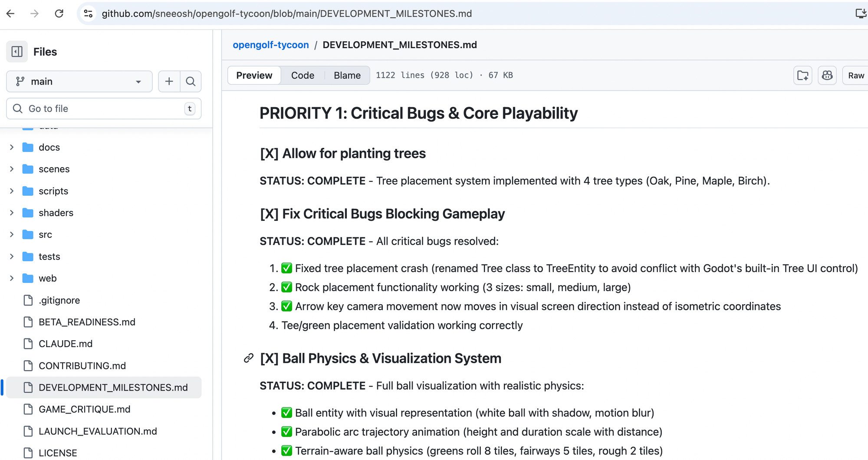Open the main branch dropdown
Viewport: 868px width, 460px height.
[x=79, y=81]
